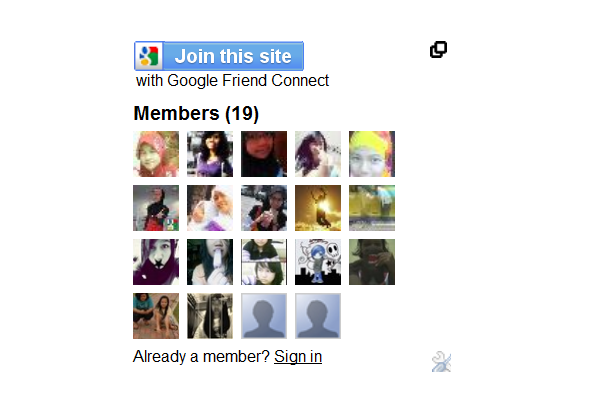Click the Google Friend Connect logo icon

click(x=149, y=56)
